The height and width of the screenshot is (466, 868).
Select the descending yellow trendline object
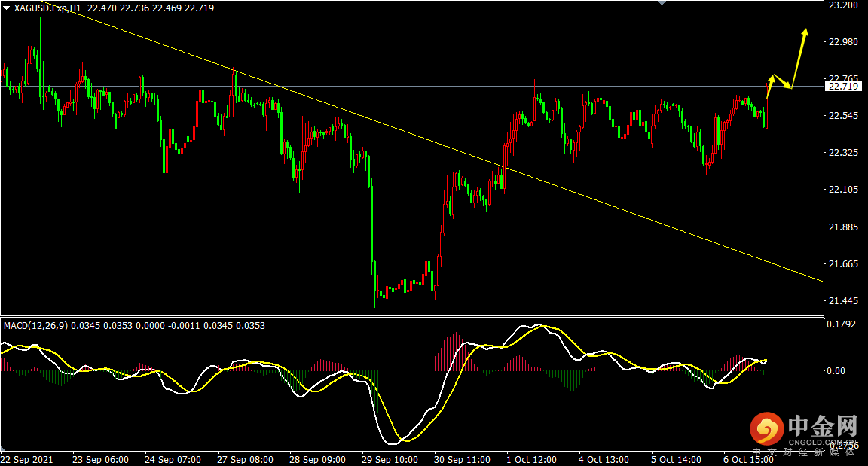click(432, 142)
